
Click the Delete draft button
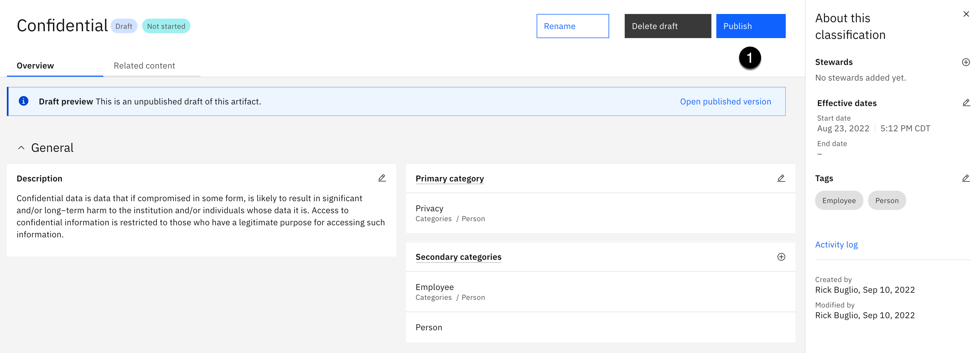667,26
